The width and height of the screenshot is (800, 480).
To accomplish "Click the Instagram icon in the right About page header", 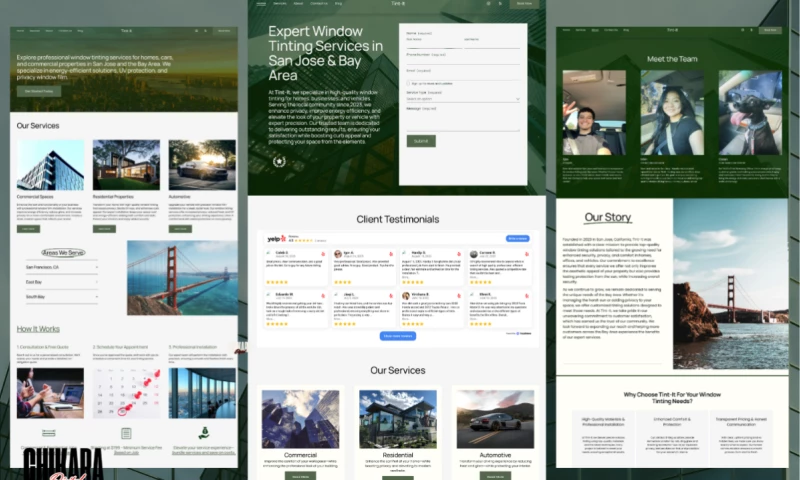I will [x=742, y=30].
